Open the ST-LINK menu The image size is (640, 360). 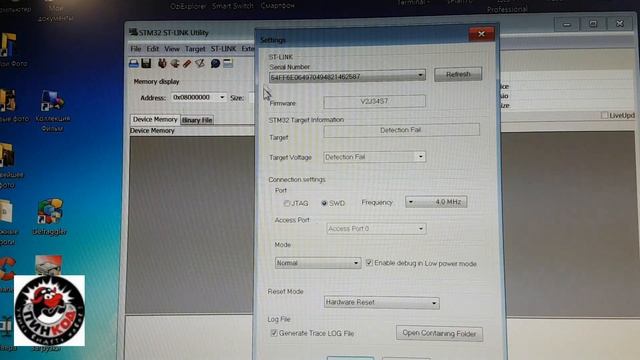(223, 49)
